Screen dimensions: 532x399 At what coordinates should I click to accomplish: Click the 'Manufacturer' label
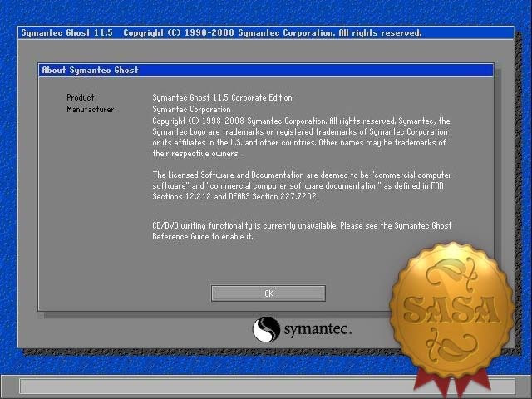[91, 109]
